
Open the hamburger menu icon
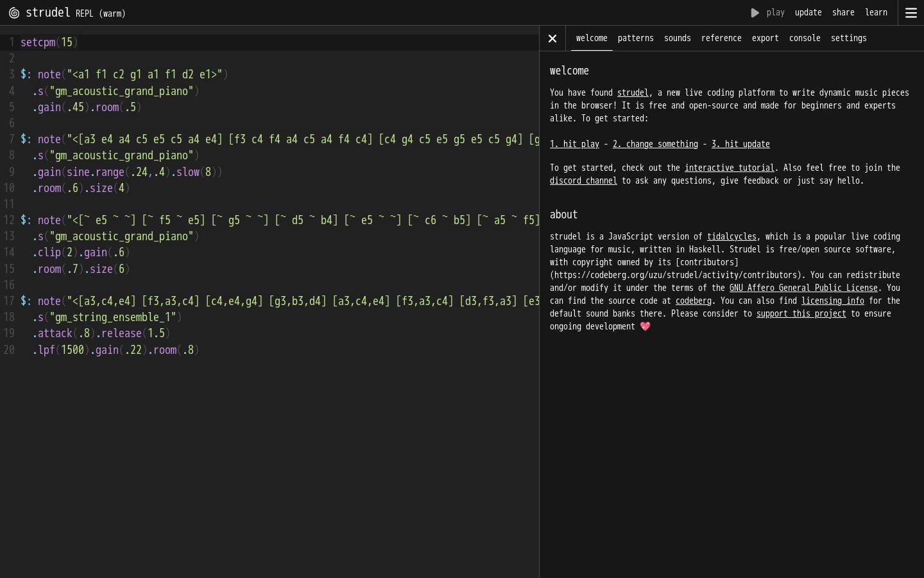tap(911, 13)
